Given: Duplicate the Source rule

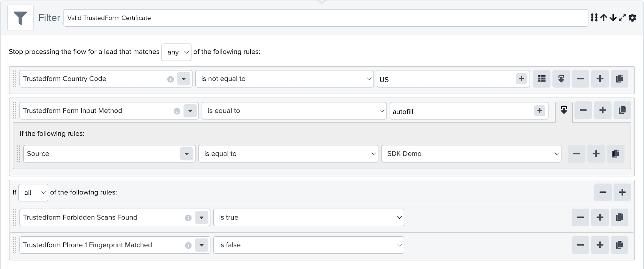Looking at the screenshot, I should [616, 154].
